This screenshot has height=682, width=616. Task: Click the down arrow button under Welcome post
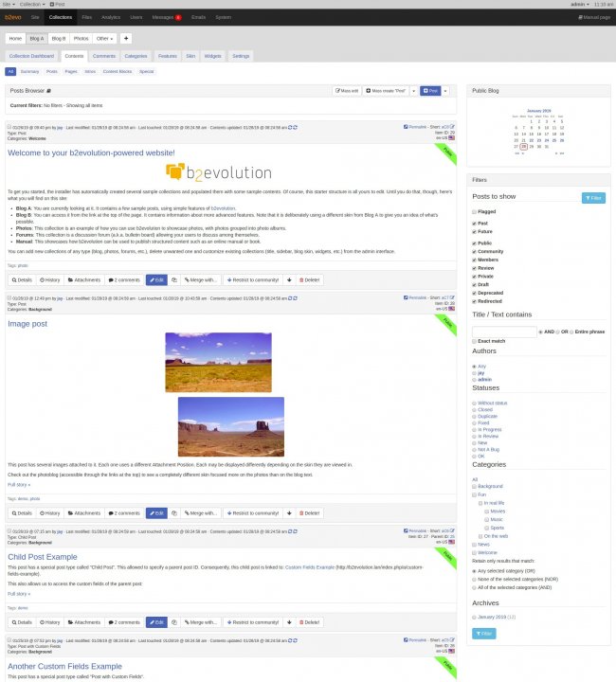point(289,280)
